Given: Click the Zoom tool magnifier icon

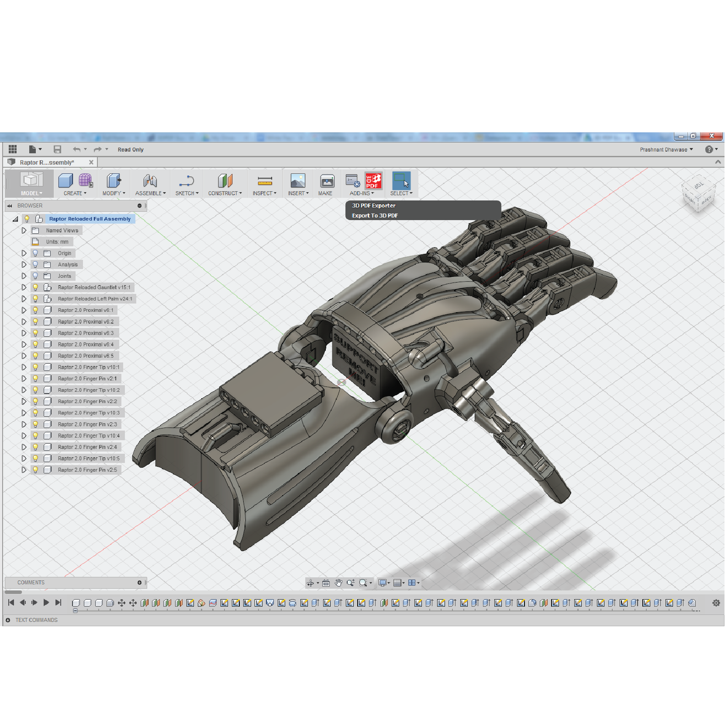Looking at the screenshot, I should (x=350, y=583).
